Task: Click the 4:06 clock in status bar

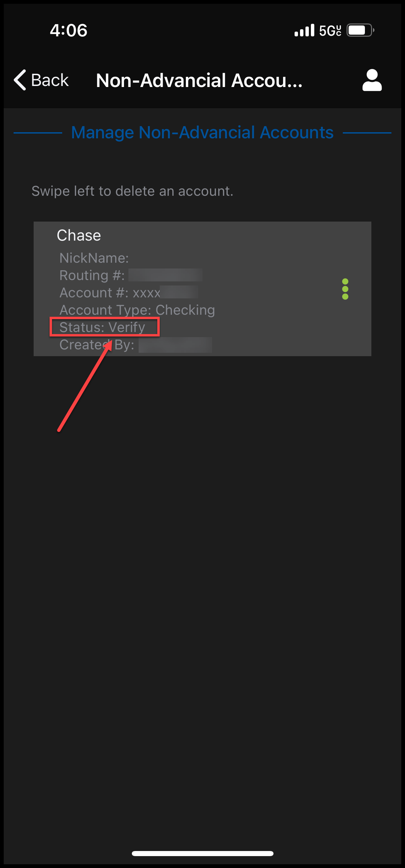Action: [69, 31]
